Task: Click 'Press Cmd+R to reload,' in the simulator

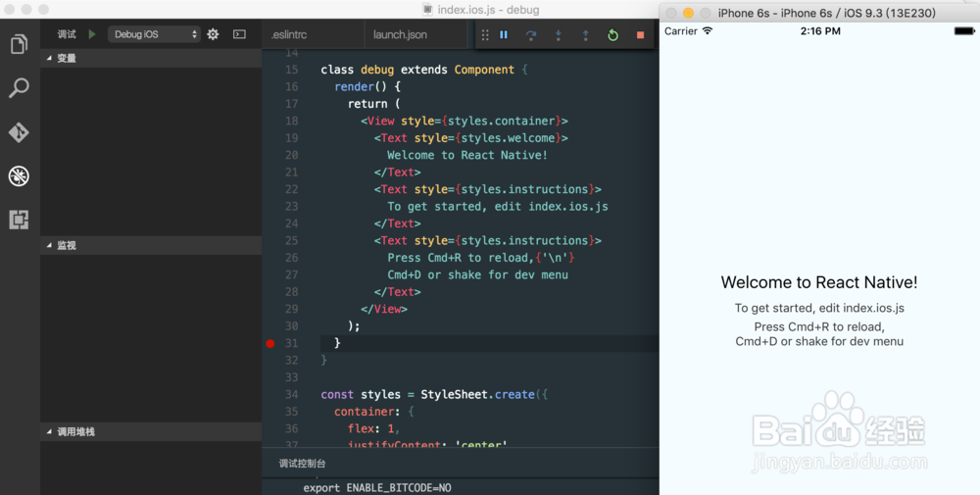Action: tap(818, 326)
